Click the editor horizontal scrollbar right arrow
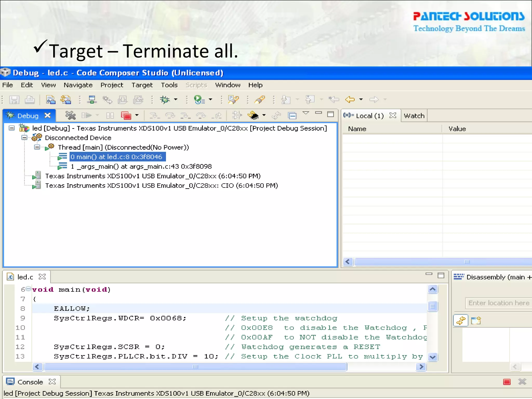The image size is (532, 399). pyautogui.click(x=421, y=367)
